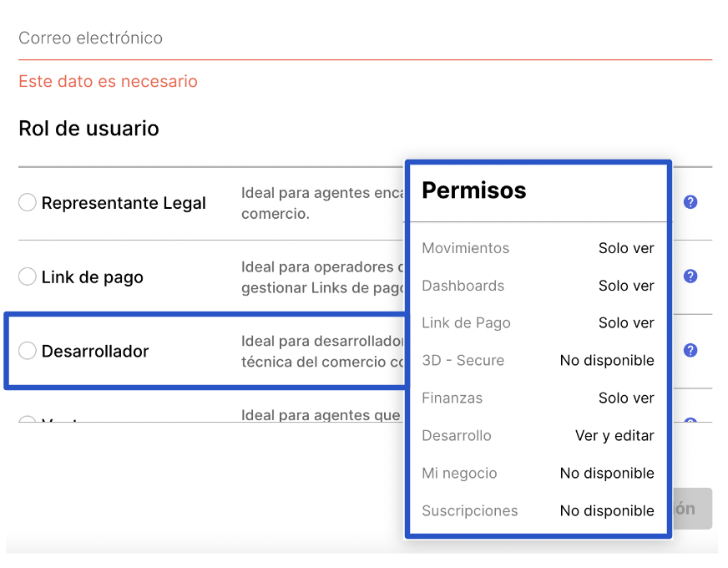Click the 'Rol de usuario' section heading
This screenshot has width=728, height=568.
(x=88, y=129)
